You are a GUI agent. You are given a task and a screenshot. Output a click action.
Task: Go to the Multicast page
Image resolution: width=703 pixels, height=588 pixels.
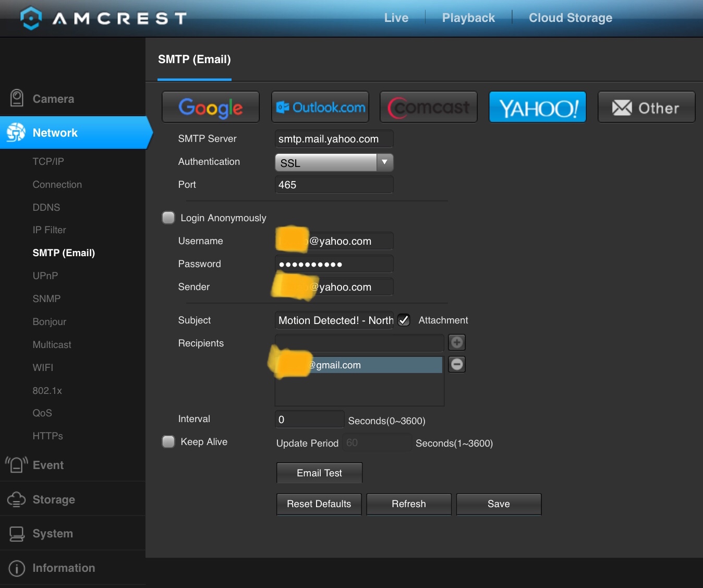coord(52,344)
